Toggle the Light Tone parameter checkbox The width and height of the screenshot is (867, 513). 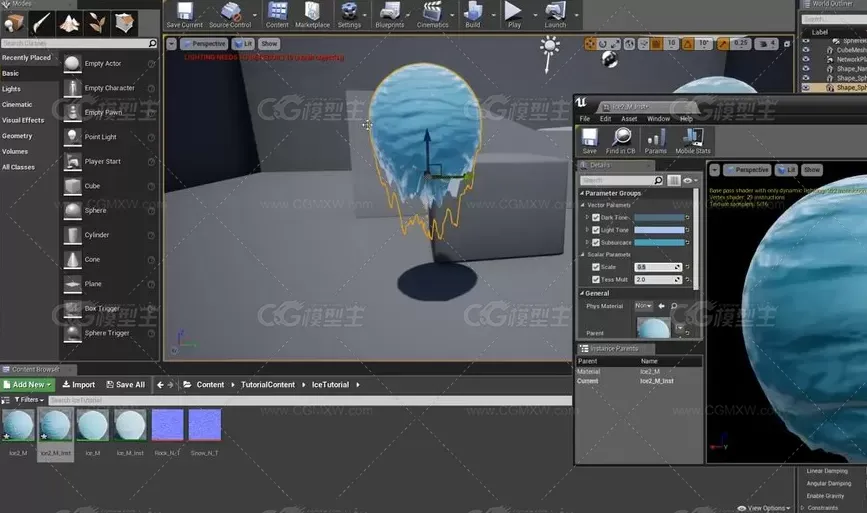(596, 230)
